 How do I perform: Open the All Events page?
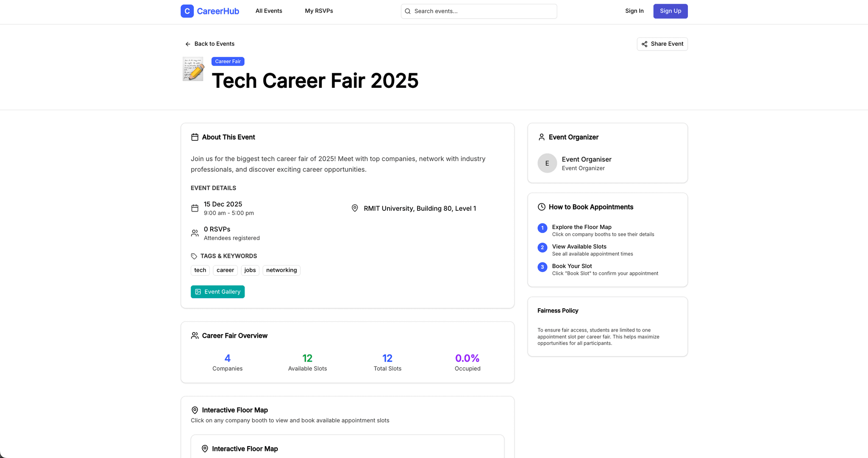tap(268, 11)
